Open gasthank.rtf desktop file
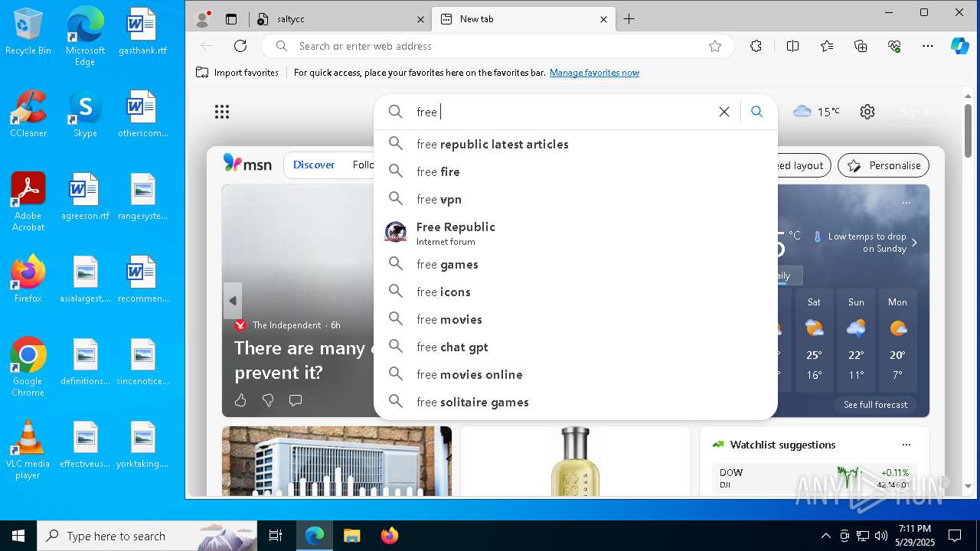 point(142,32)
